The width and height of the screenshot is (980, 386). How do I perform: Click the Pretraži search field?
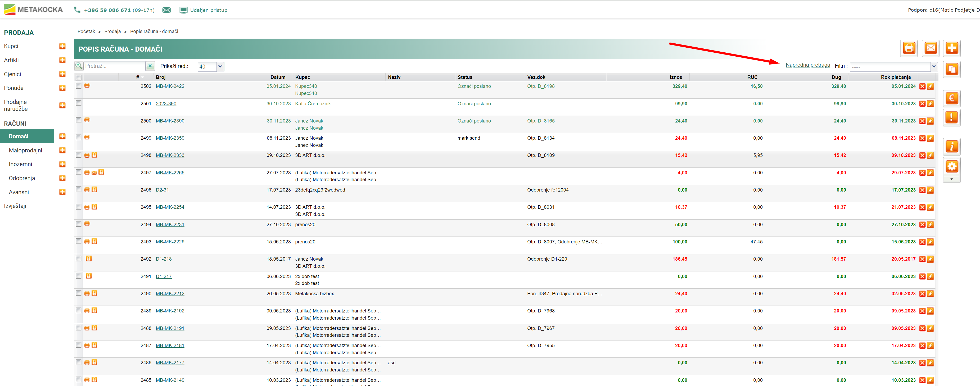pyautogui.click(x=114, y=66)
